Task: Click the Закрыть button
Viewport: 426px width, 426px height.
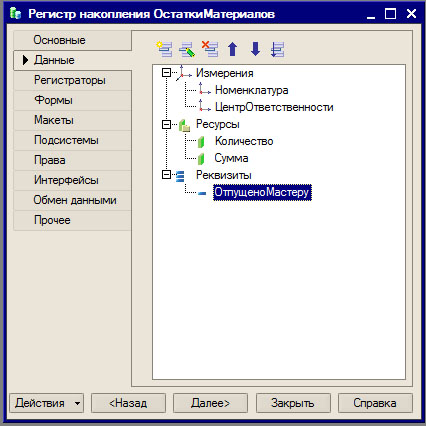Action: pyautogui.click(x=293, y=403)
